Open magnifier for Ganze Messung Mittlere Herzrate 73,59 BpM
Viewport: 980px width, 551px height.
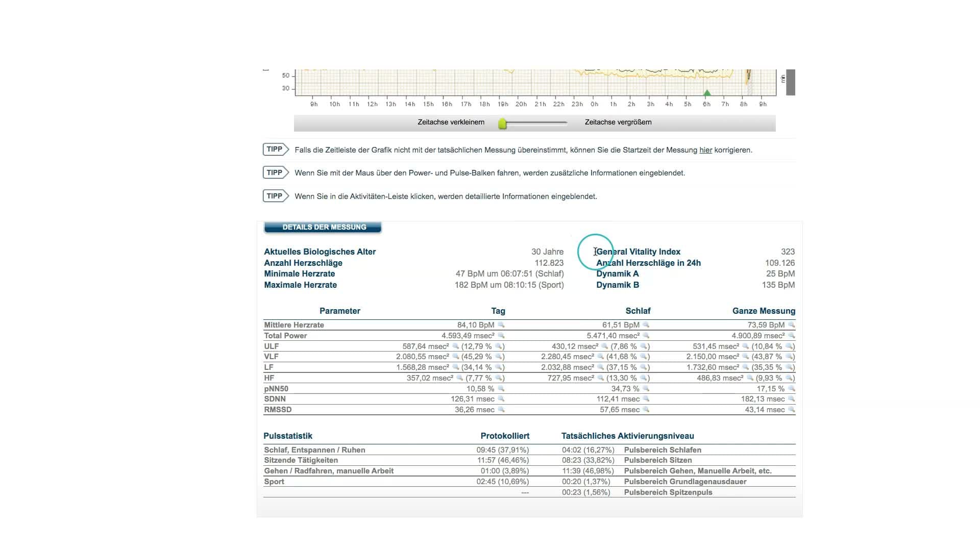click(792, 325)
